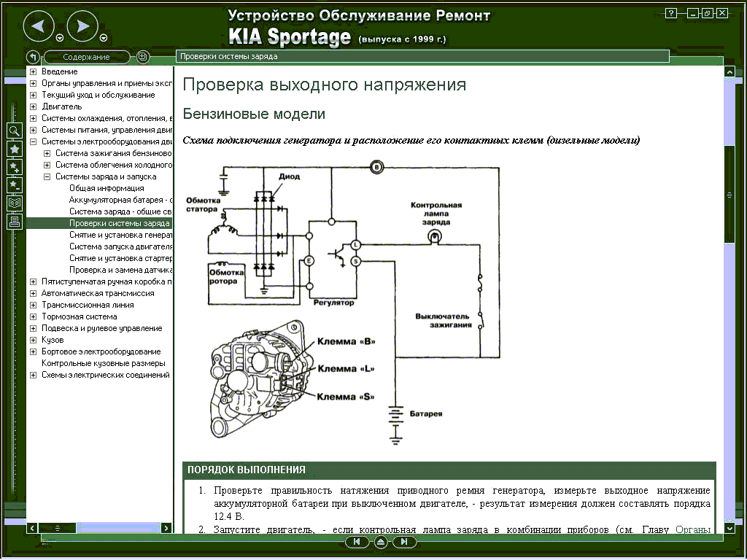Click the expand-all icon beside Содержание

point(142,57)
